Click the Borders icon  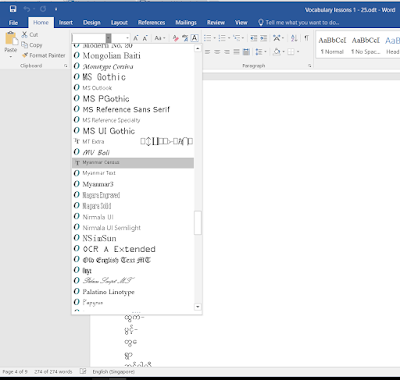click(291, 52)
